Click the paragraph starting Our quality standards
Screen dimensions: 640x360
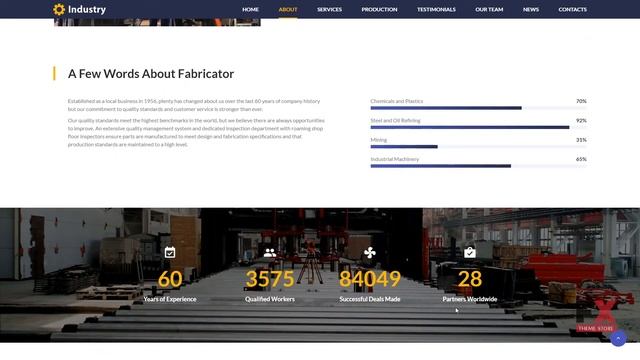coord(196,132)
